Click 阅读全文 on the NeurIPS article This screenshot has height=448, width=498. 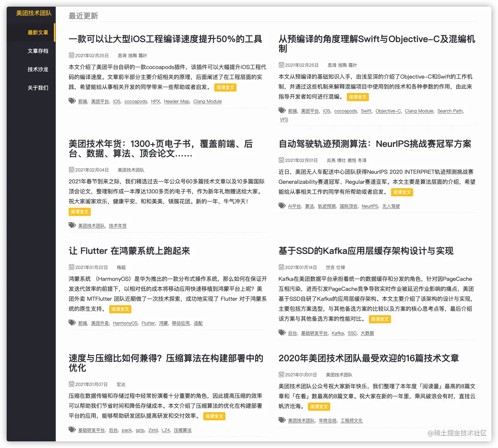[402, 192]
